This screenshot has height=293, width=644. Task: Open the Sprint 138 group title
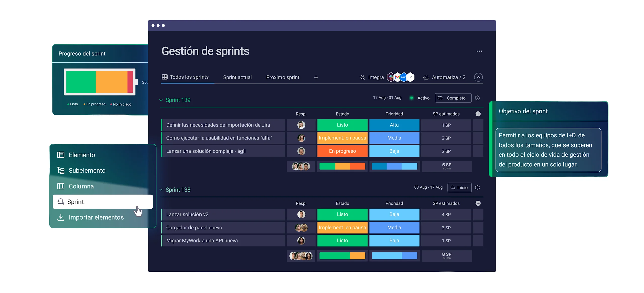point(178,190)
